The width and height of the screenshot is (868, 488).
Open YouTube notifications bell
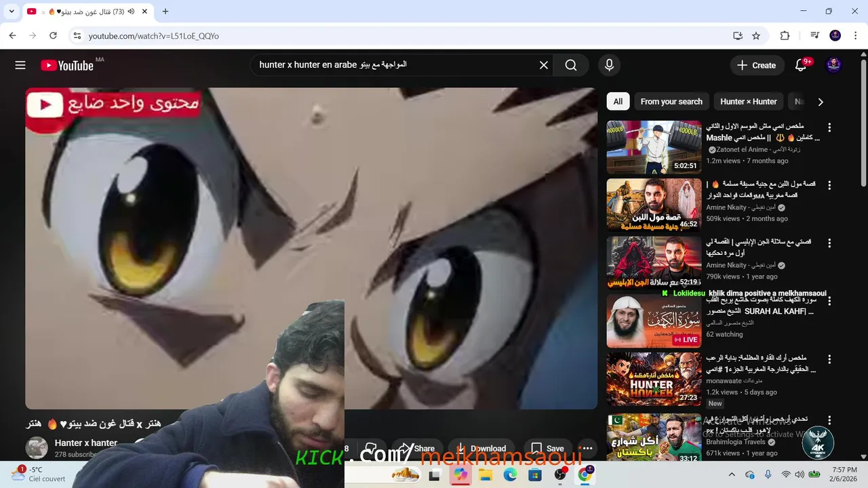coord(801,65)
